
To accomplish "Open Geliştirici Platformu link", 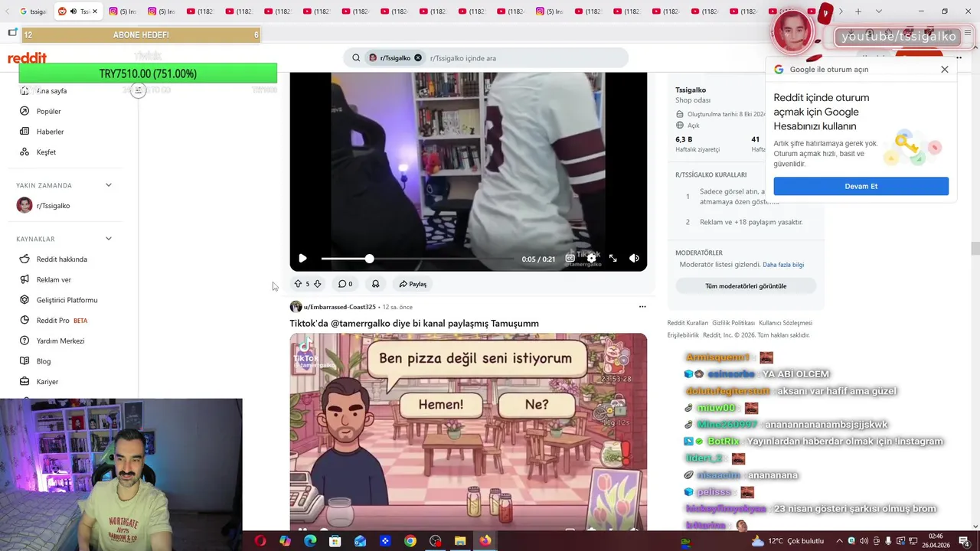I will pyautogui.click(x=67, y=300).
